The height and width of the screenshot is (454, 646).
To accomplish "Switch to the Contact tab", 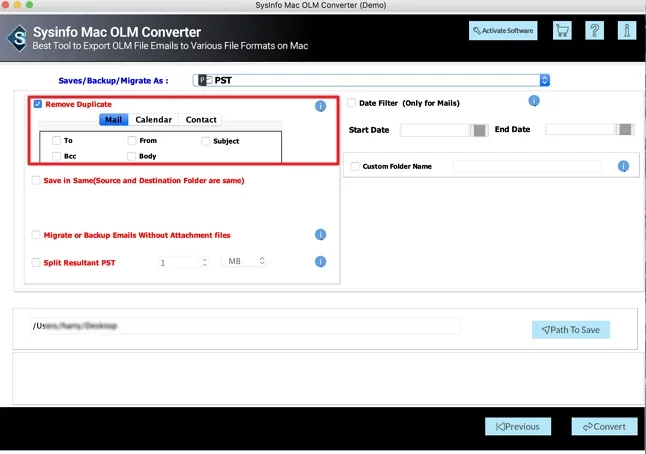I will coord(201,119).
